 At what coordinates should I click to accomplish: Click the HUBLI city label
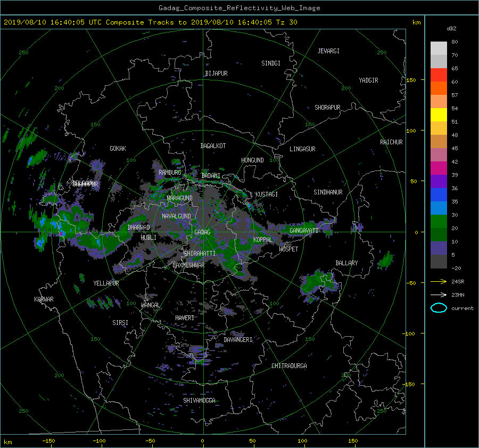pyautogui.click(x=148, y=237)
